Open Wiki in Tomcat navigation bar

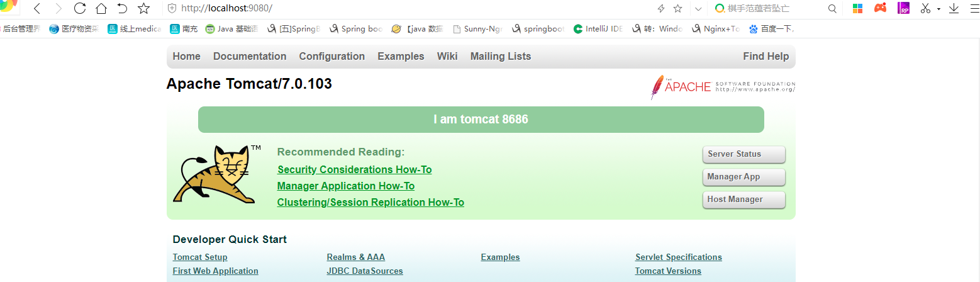447,56
